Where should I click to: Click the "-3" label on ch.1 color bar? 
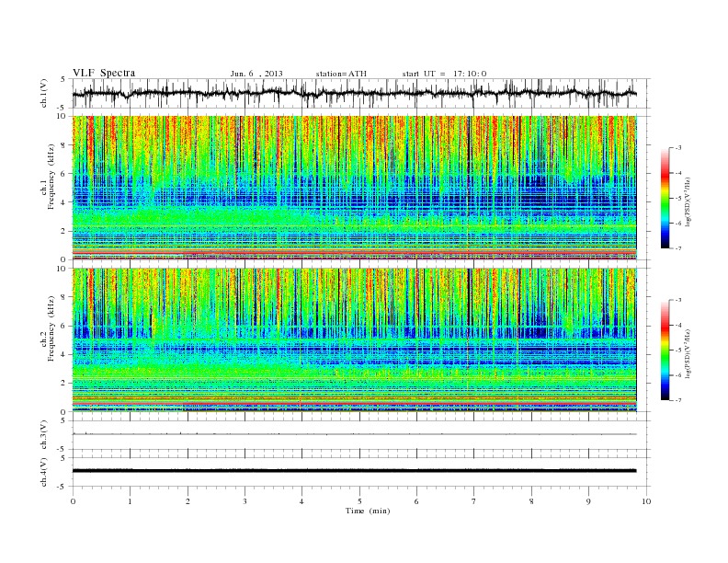[x=677, y=148]
